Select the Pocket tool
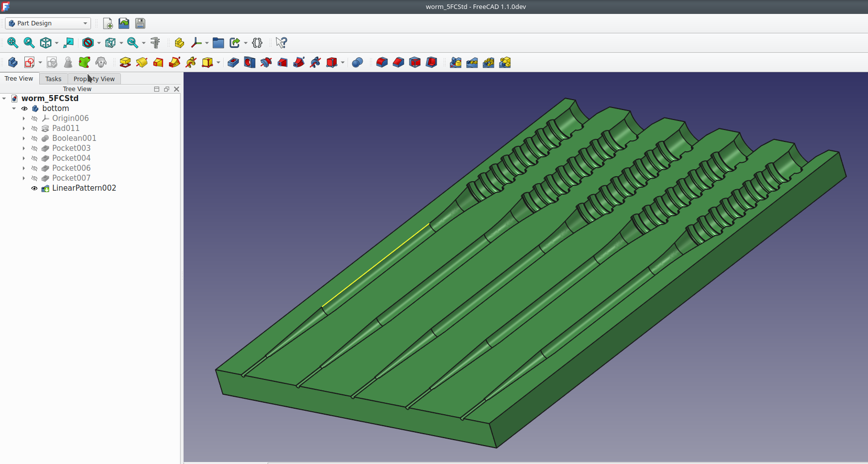Image resolution: width=868 pixels, height=464 pixels. [x=233, y=62]
